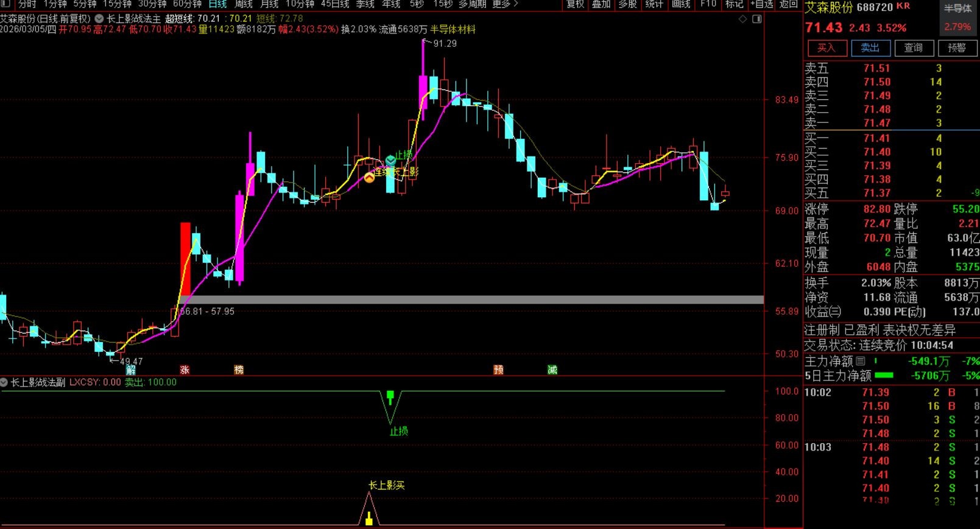Click the green 止损 signal icon on chart
The width and height of the screenshot is (980, 529).
[x=390, y=160]
